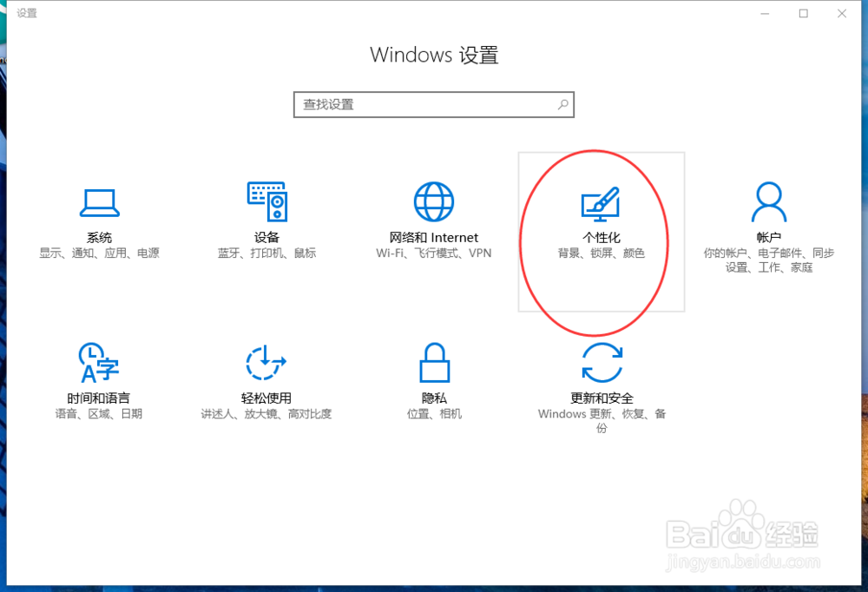This screenshot has width=868, height=592.
Task: Click the text 位置、相机
Action: (435, 414)
